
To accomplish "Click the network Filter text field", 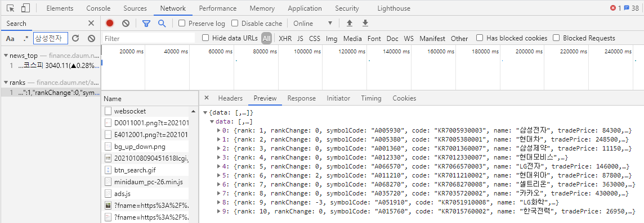I will click(x=148, y=39).
